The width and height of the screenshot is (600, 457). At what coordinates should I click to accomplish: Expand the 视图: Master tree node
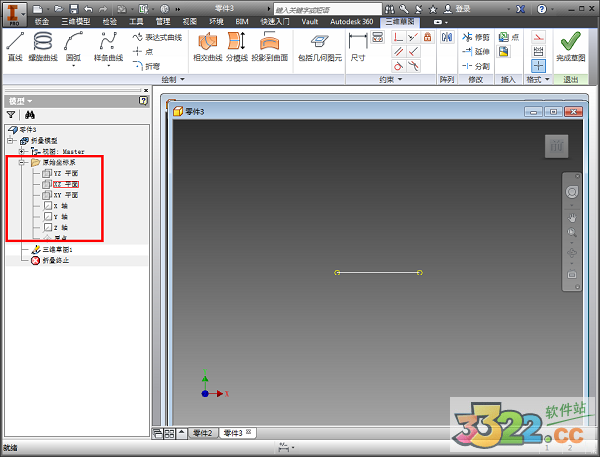pyautogui.click(x=21, y=151)
